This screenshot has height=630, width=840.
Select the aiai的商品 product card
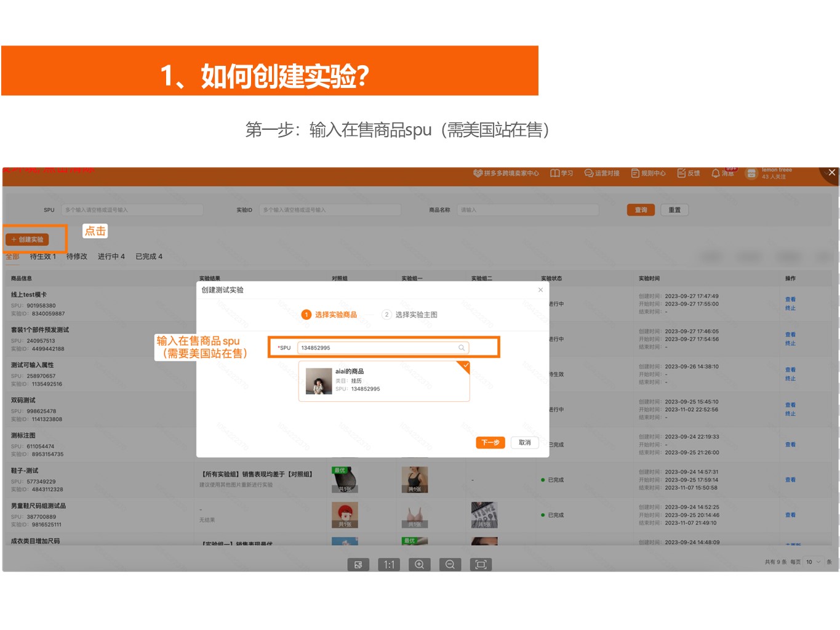click(x=384, y=381)
